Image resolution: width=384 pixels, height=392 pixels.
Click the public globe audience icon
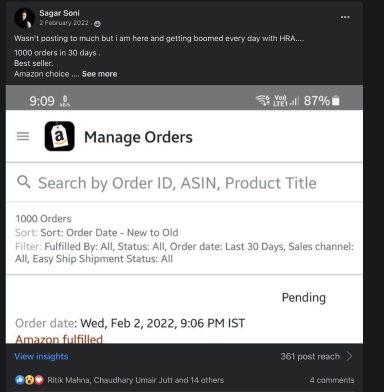pos(97,23)
